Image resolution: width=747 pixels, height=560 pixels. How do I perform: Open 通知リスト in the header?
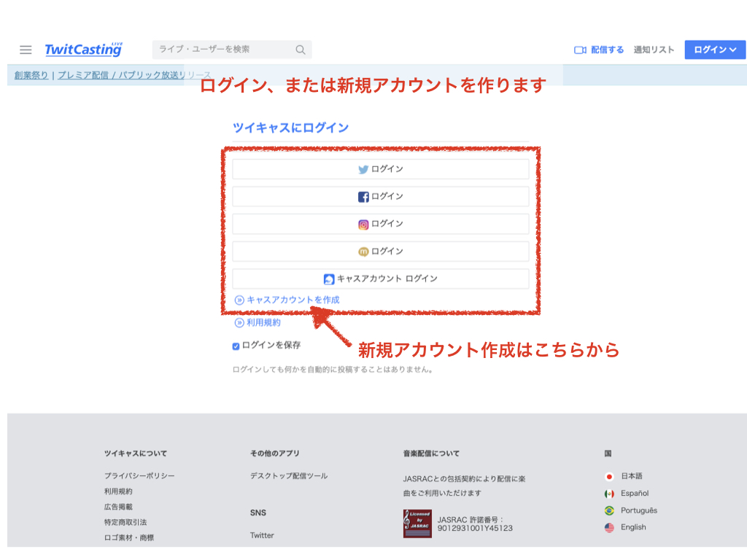(654, 50)
